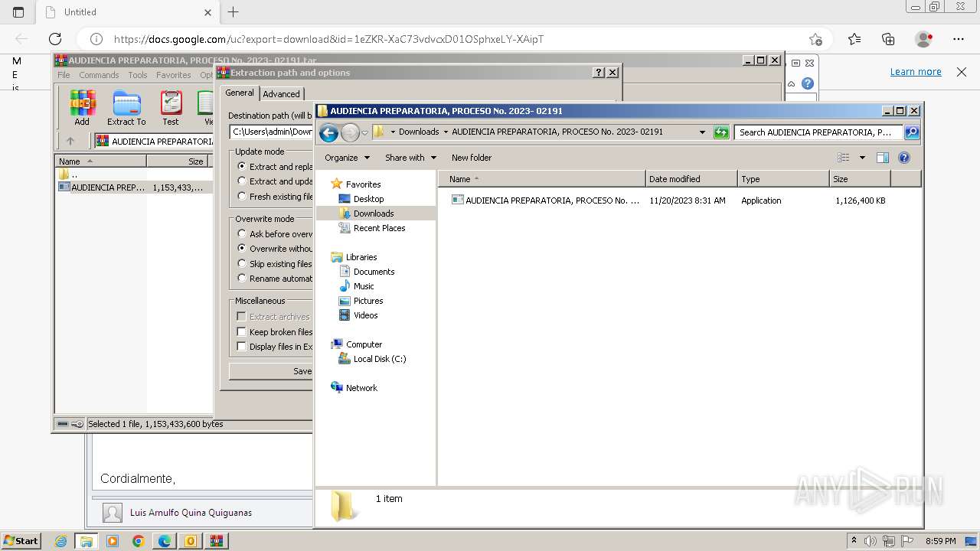Viewport: 980px width, 551px height.
Task: Click the Edge profile avatar icon
Action: (924, 39)
